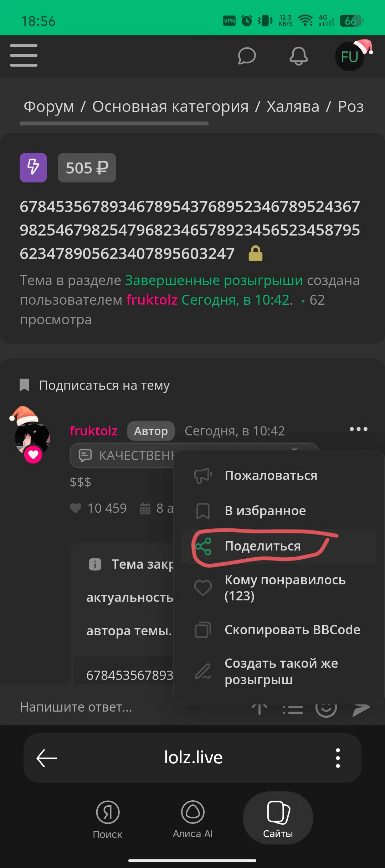
Task: Open Завершенные розыгрыши section link
Action: coord(214,280)
